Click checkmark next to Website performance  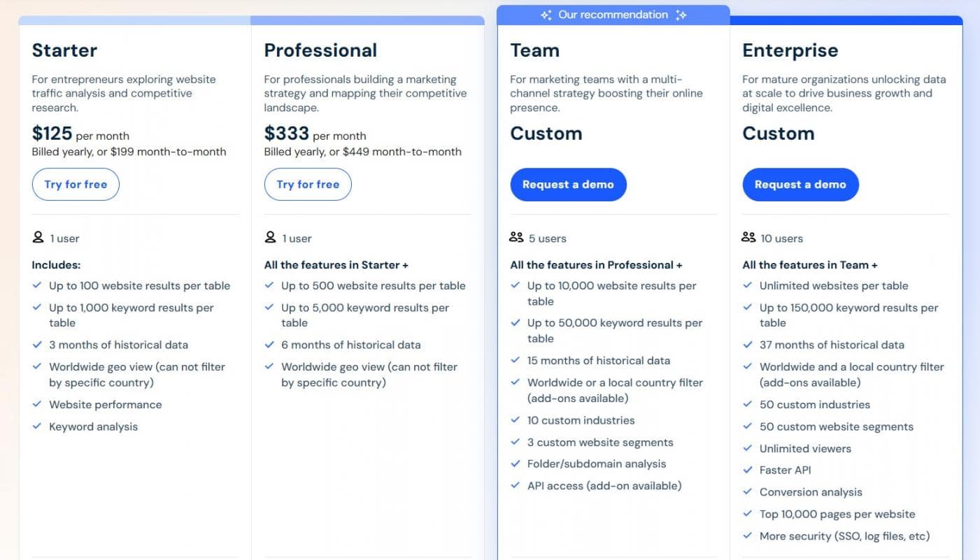coord(37,404)
